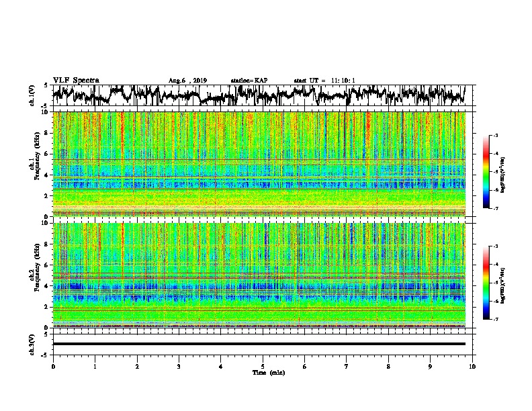Viewport: 532px width, 411px height.
Task: Click the "ch.1(V)" axis label at top
Action: pos(32,95)
